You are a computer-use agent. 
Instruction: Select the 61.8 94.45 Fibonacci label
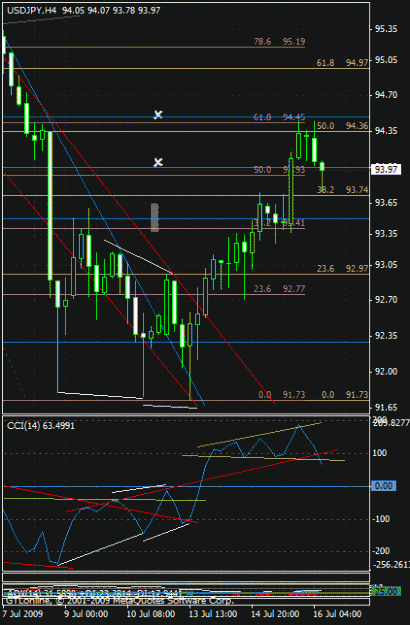[279, 117]
